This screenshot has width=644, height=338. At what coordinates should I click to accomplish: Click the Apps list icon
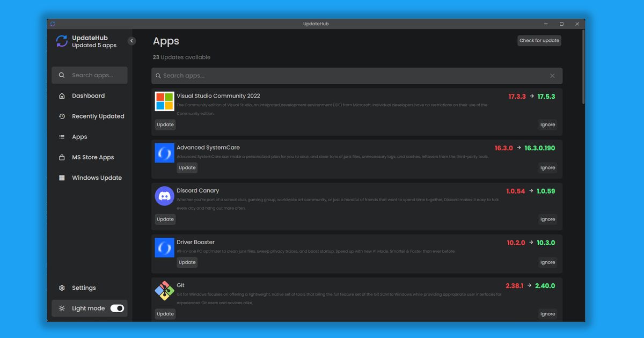62,137
